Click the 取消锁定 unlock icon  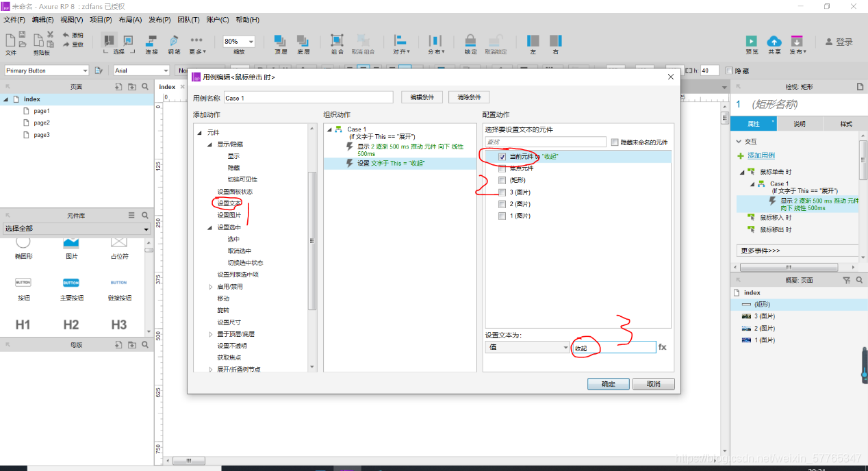click(x=496, y=41)
